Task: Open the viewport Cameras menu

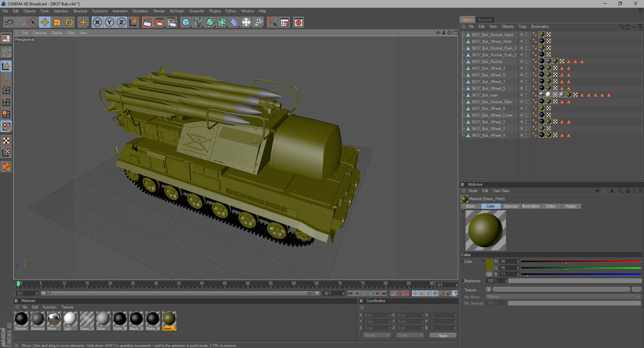Action: coord(40,33)
